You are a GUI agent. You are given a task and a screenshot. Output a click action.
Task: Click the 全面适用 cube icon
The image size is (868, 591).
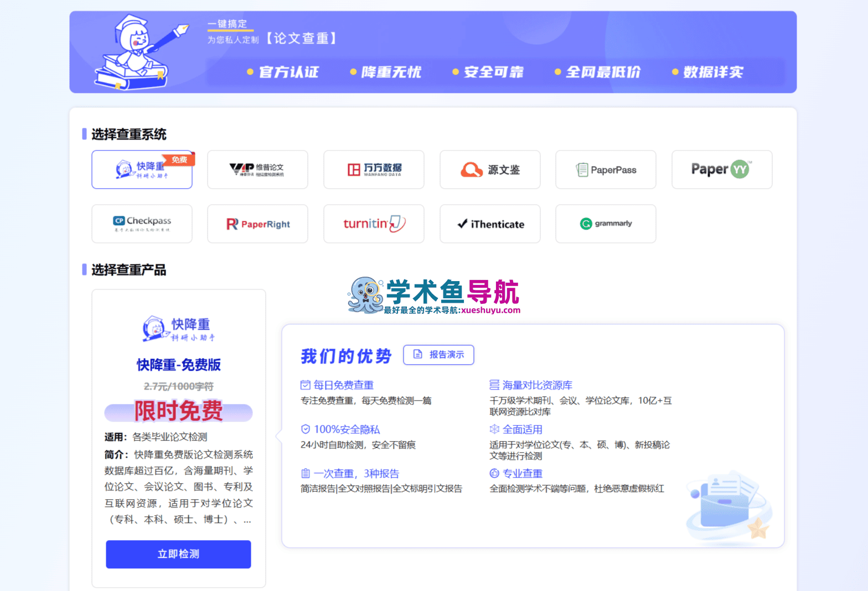tap(494, 429)
